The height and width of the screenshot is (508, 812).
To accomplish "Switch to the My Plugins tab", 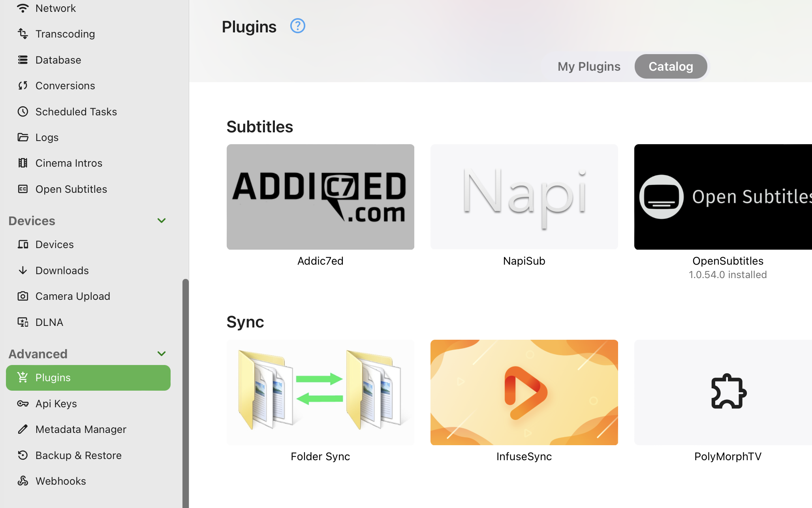I will [588, 66].
